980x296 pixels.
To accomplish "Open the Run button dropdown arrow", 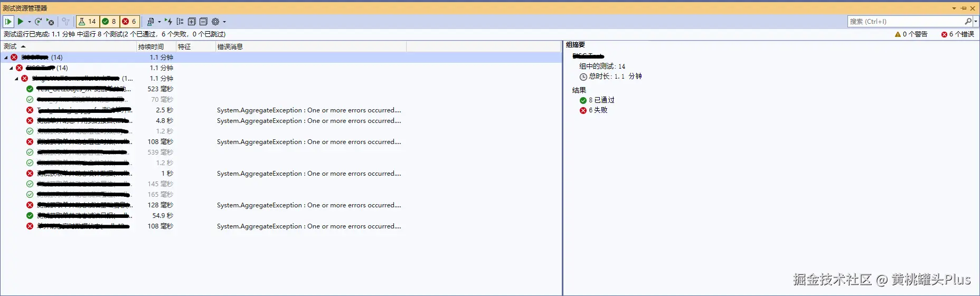I will tap(29, 22).
